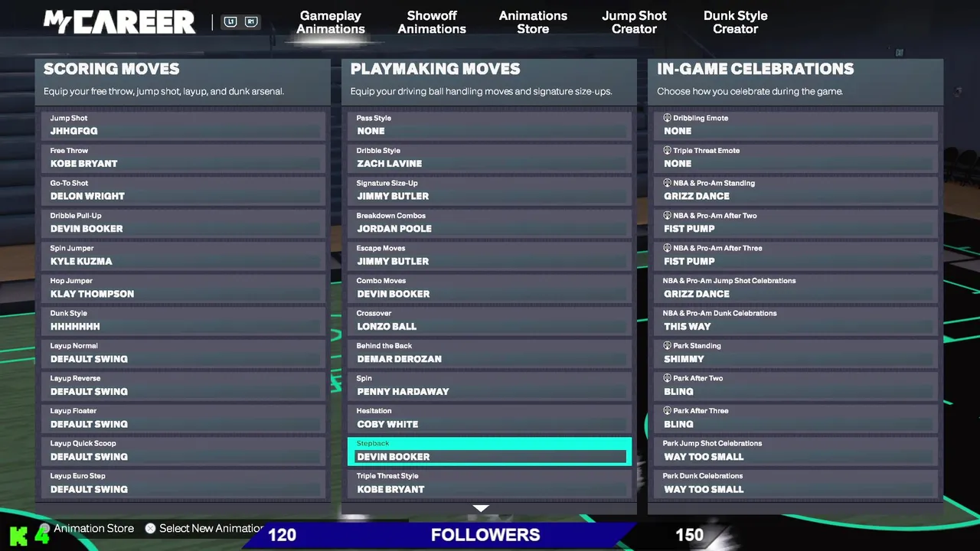Image resolution: width=980 pixels, height=551 pixels.
Task: Click the emote icon beside Park After Three
Action: [x=667, y=411]
